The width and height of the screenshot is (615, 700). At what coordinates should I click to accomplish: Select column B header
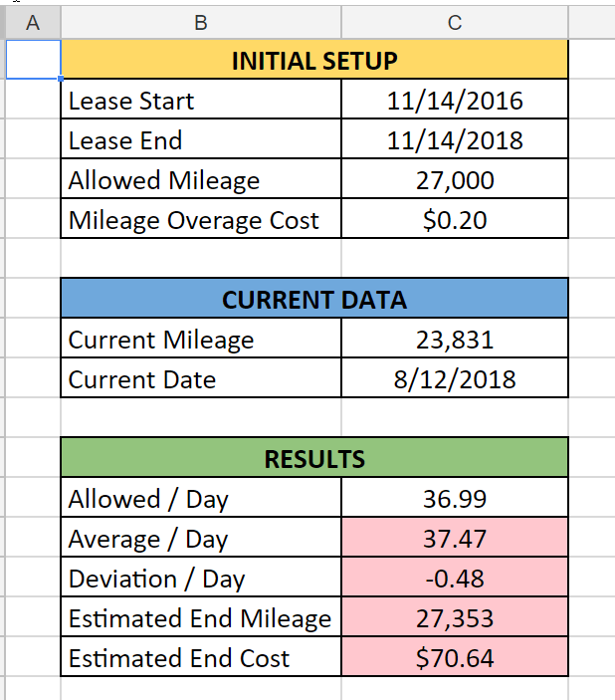click(201, 22)
